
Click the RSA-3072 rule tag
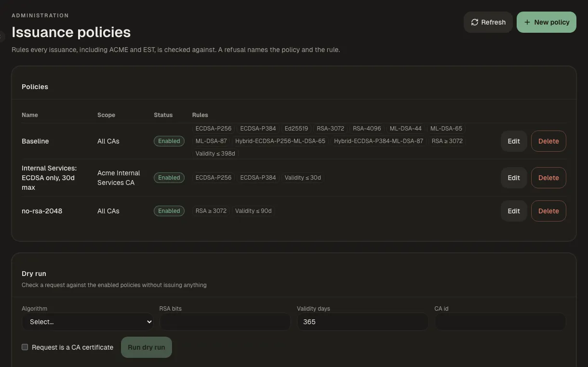pyautogui.click(x=331, y=129)
